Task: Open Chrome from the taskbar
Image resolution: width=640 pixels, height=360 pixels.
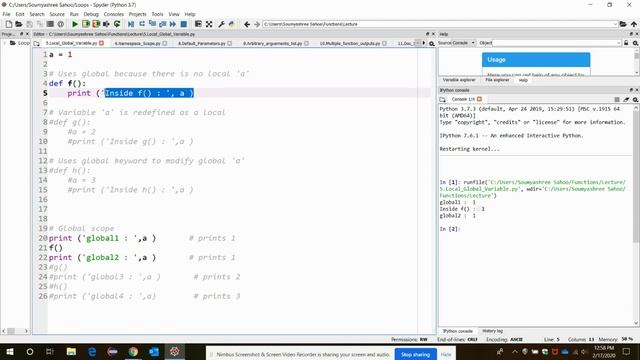Action: pos(133,351)
